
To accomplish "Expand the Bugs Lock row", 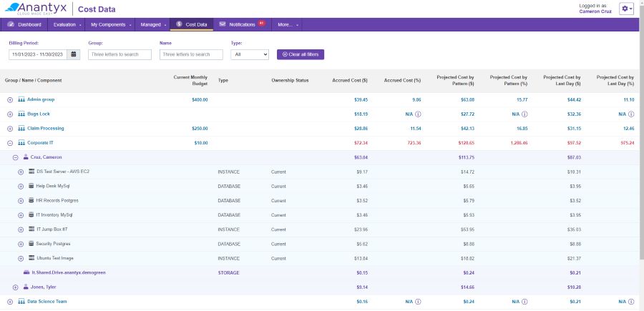I will 10,114.
